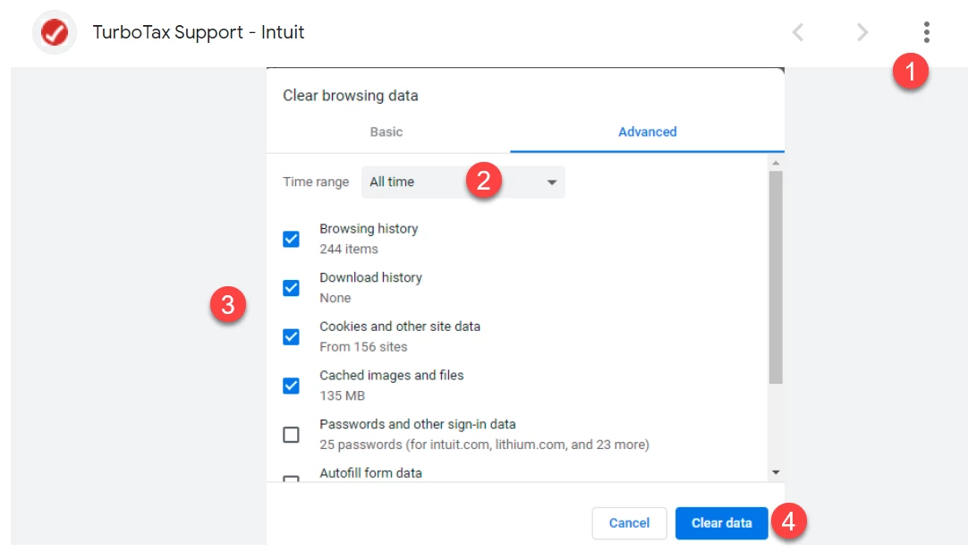968x560 pixels.
Task: Toggle the Cached images and files checkbox
Action: click(x=291, y=386)
